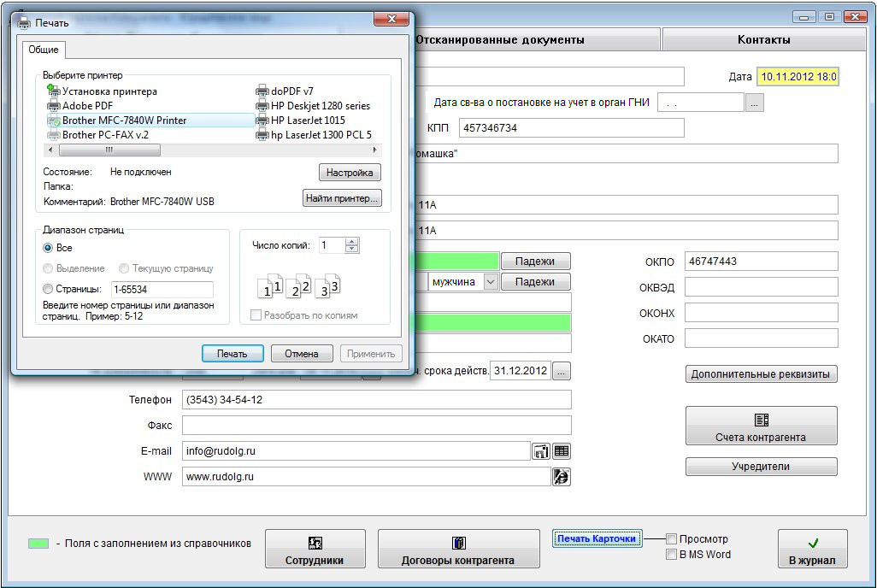The height and width of the screenshot is (588, 877).
Task: Enable the В MS Word checkbox
Action: [x=672, y=555]
